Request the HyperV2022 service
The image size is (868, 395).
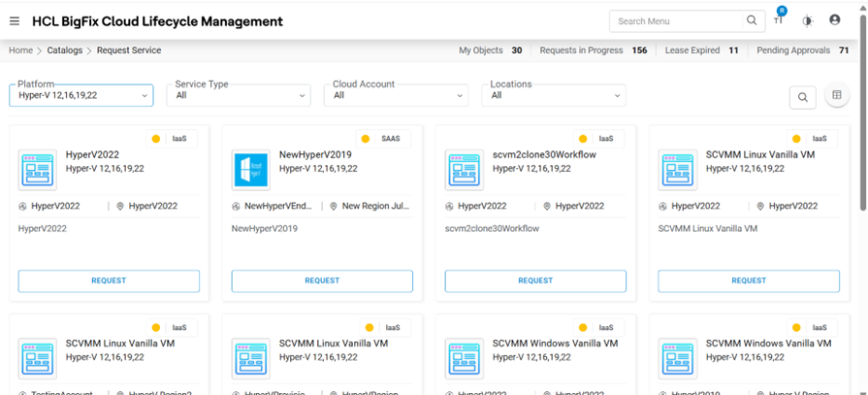(109, 280)
